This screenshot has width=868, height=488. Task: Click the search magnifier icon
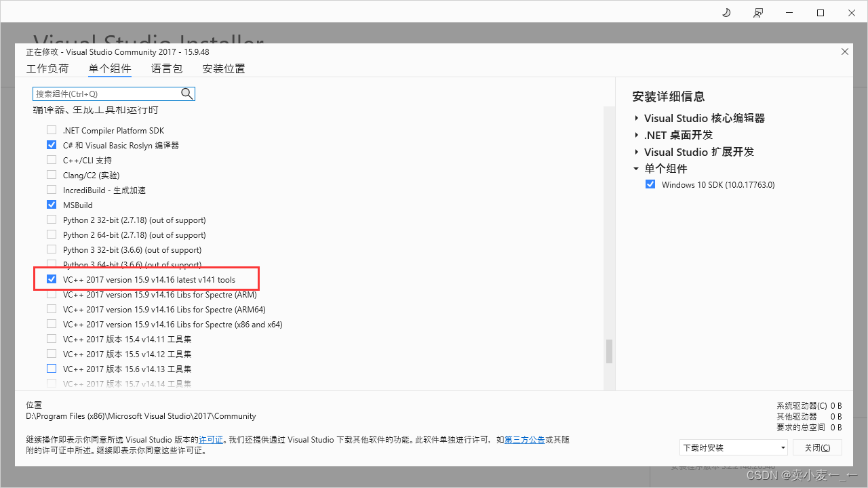(x=187, y=94)
